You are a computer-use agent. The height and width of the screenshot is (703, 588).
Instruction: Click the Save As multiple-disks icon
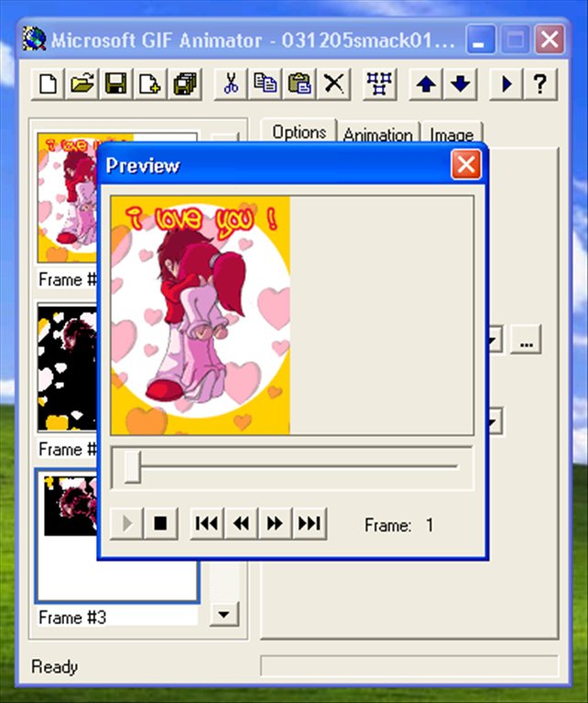[185, 83]
